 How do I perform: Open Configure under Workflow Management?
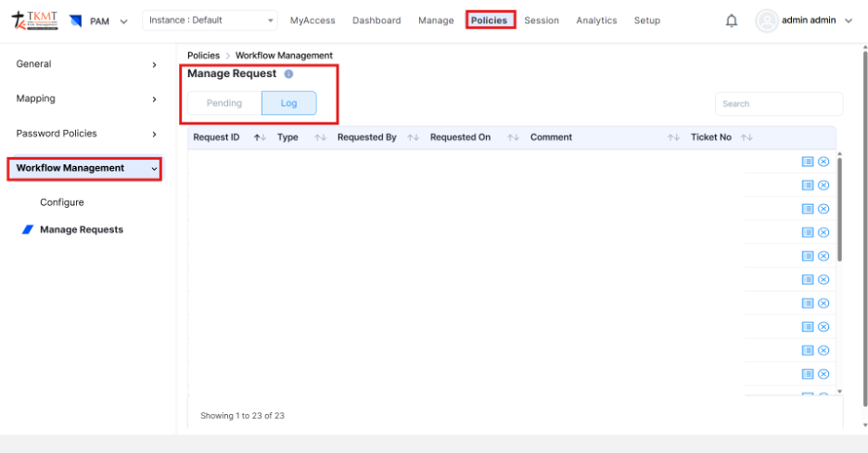coord(62,202)
